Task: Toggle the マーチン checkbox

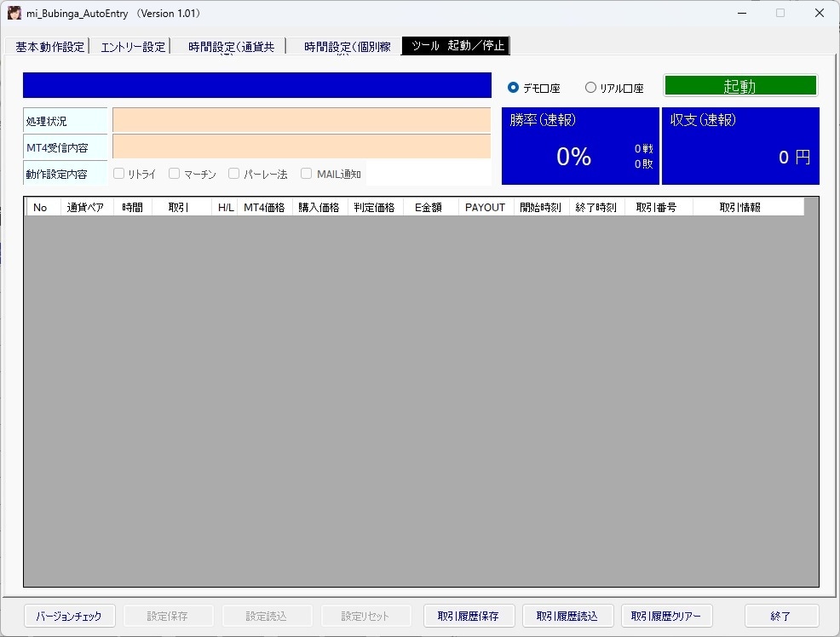Action: click(x=174, y=174)
